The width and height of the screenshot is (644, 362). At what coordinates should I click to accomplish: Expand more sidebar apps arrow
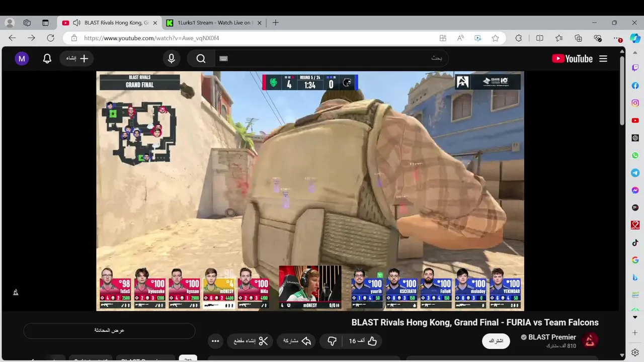pos(635,317)
